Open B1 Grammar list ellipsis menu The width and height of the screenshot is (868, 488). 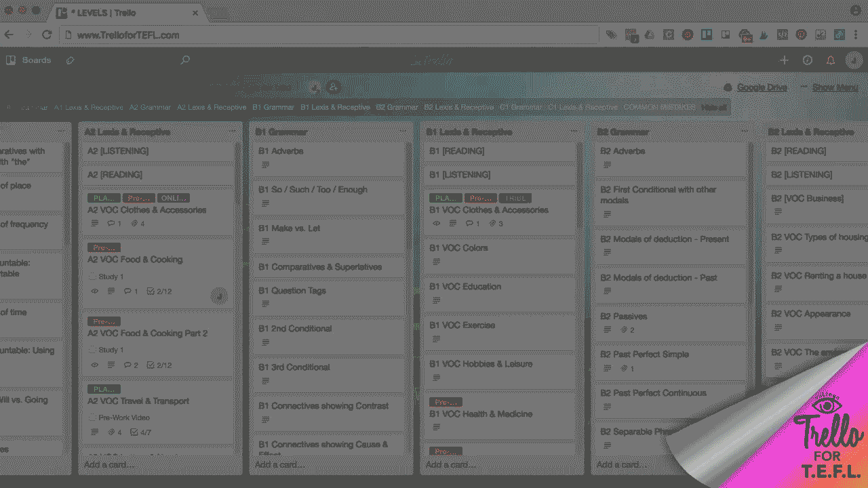(403, 131)
